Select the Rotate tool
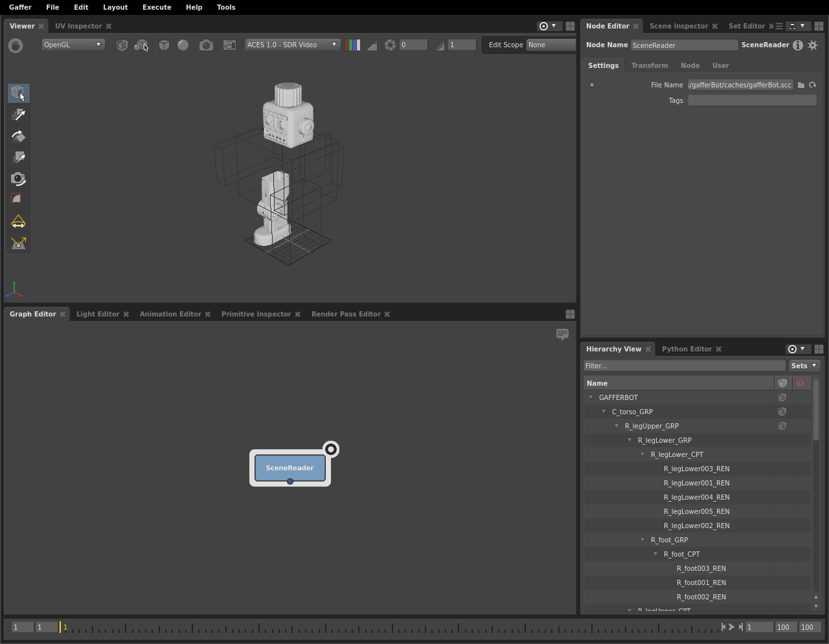This screenshot has width=829, height=644. (18, 136)
